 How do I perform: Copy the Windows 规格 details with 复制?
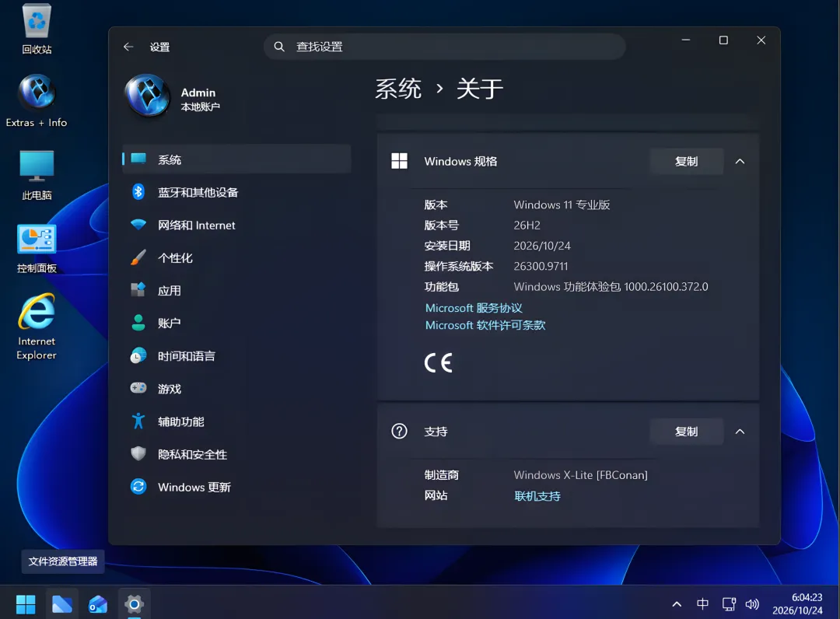686,161
